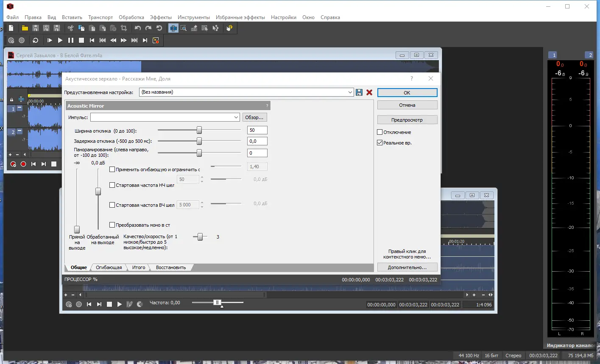Screen dimensions: 600x364
Task: Pause playback in the main transport toolbar
Action: tap(71, 40)
